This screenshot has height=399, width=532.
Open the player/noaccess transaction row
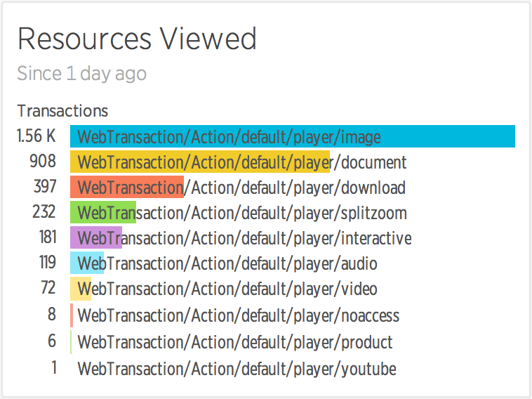239,315
